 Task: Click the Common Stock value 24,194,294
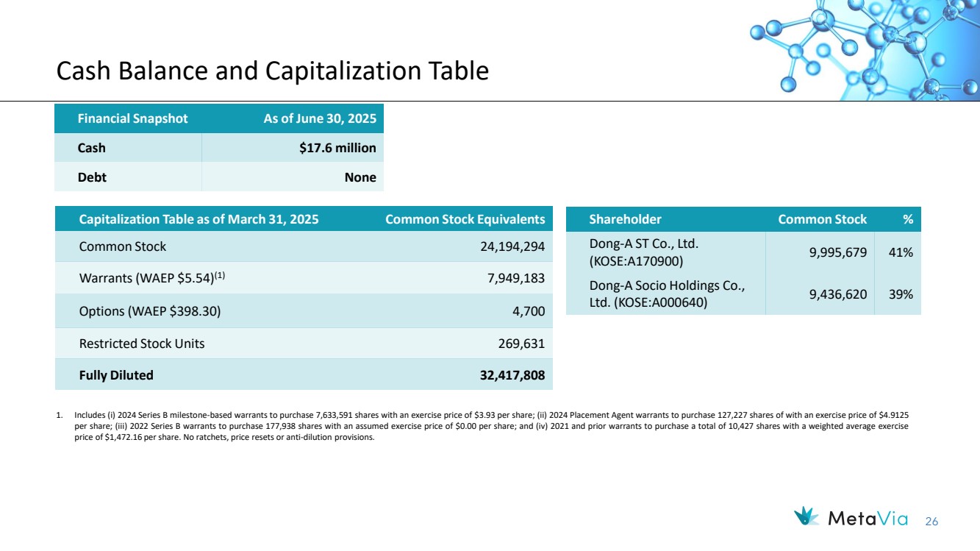(x=507, y=246)
